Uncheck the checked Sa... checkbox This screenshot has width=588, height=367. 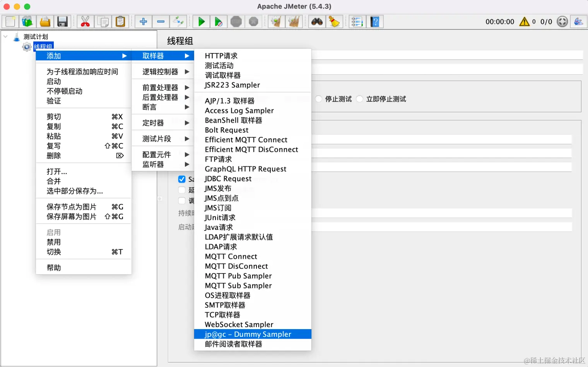[182, 179]
